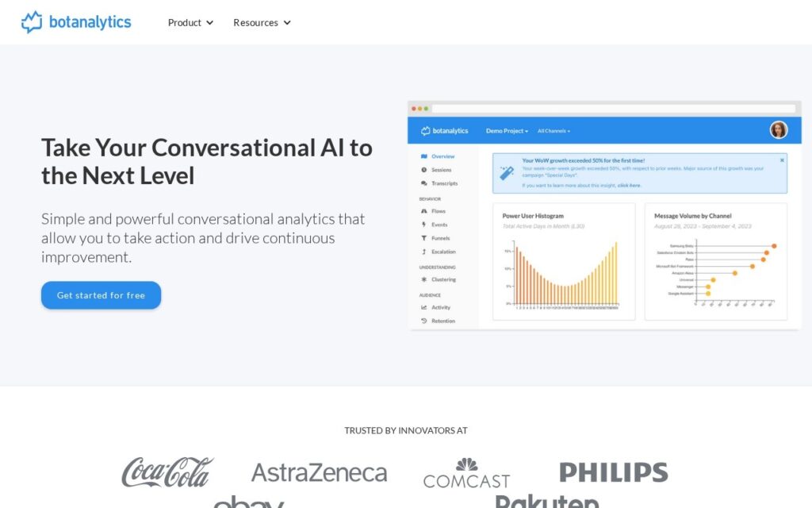
Task: Click Get started for free button
Action: tap(101, 295)
